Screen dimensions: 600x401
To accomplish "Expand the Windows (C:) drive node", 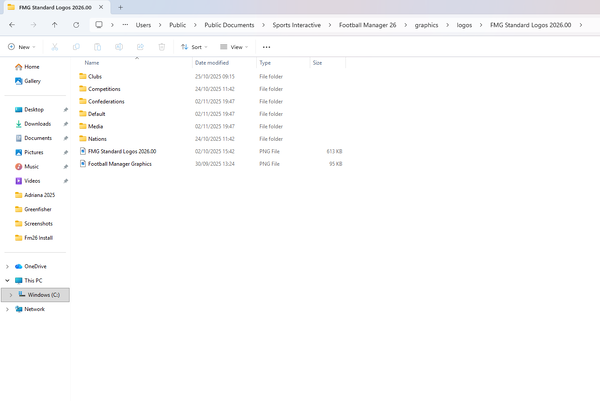I will tap(11, 295).
